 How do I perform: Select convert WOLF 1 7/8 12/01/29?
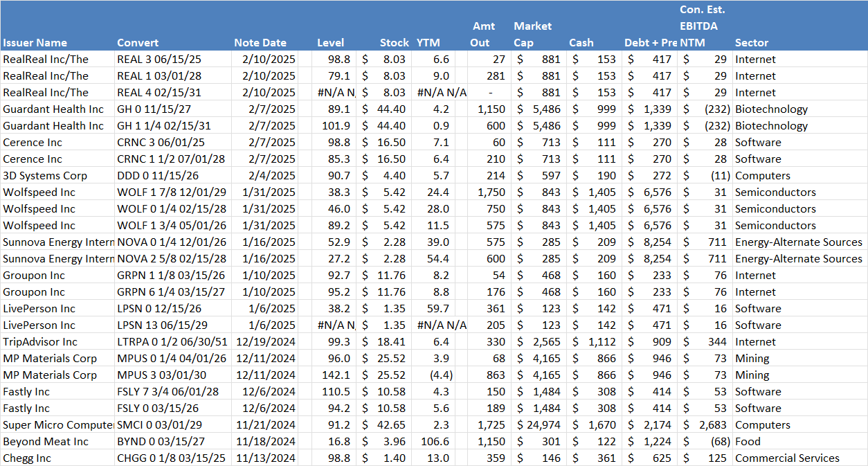(x=170, y=192)
